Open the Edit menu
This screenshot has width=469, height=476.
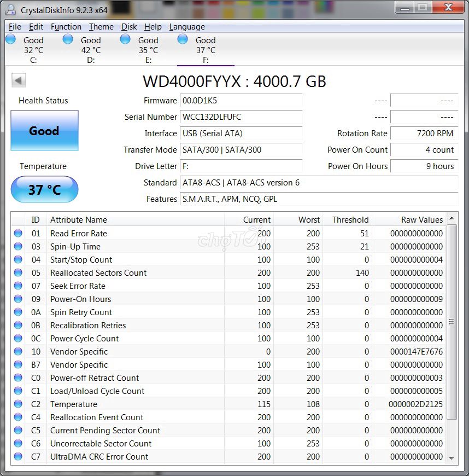point(36,27)
